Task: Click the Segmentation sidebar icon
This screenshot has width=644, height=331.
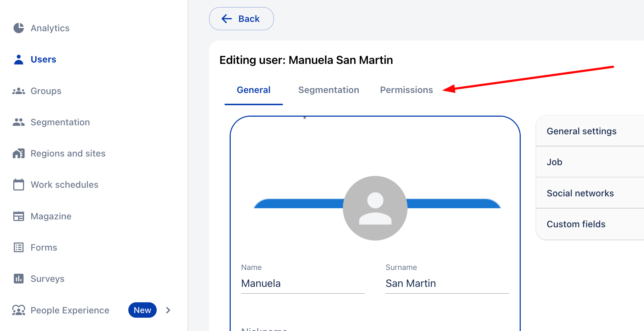Action: [x=19, y=122]
